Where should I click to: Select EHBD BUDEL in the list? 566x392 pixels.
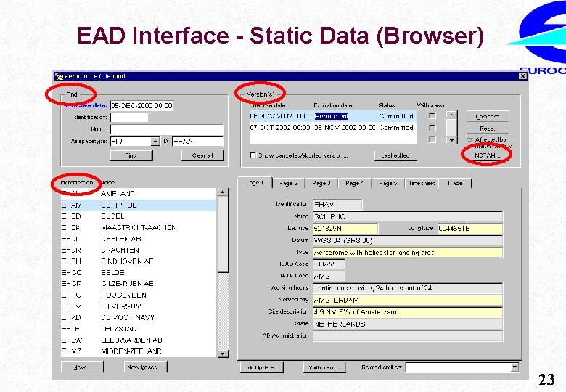click(x=139, y=216)
